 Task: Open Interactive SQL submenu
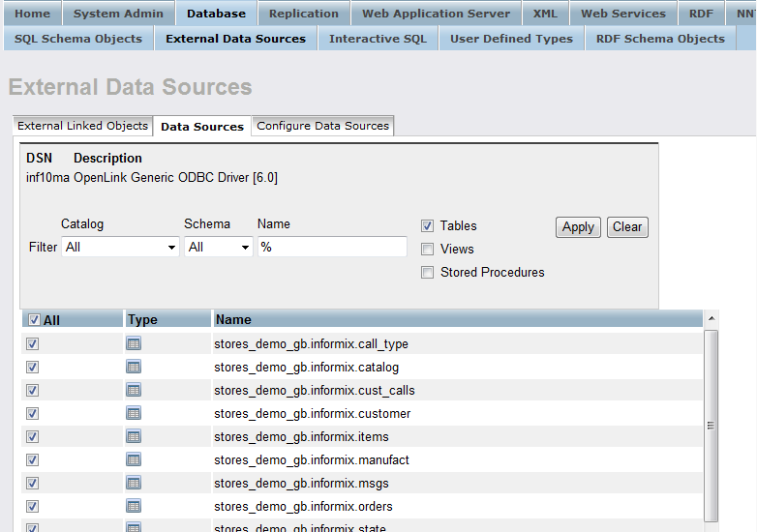tap(378, 38)
